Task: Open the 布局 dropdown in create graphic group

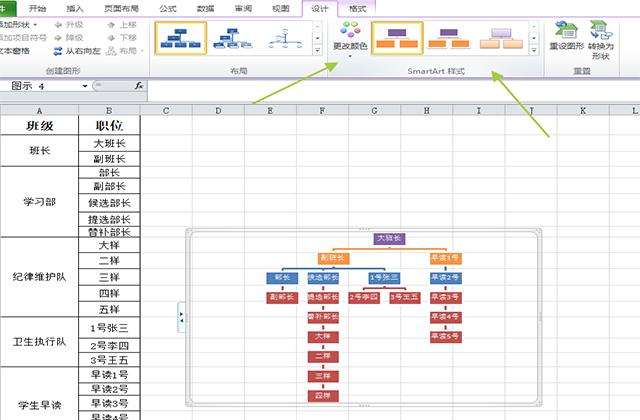Action: pos(125,51)
